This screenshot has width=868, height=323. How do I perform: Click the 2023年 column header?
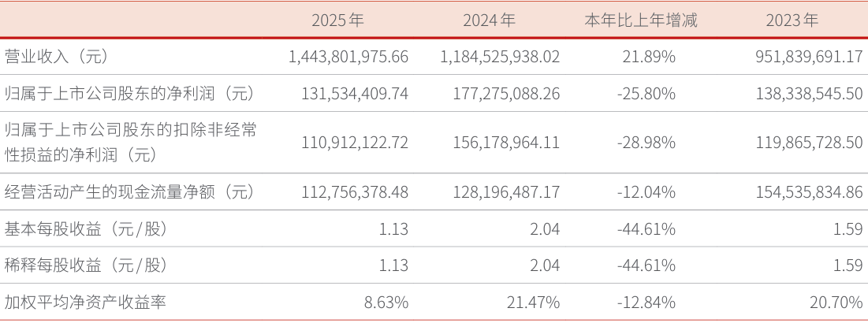pos(792,20)
